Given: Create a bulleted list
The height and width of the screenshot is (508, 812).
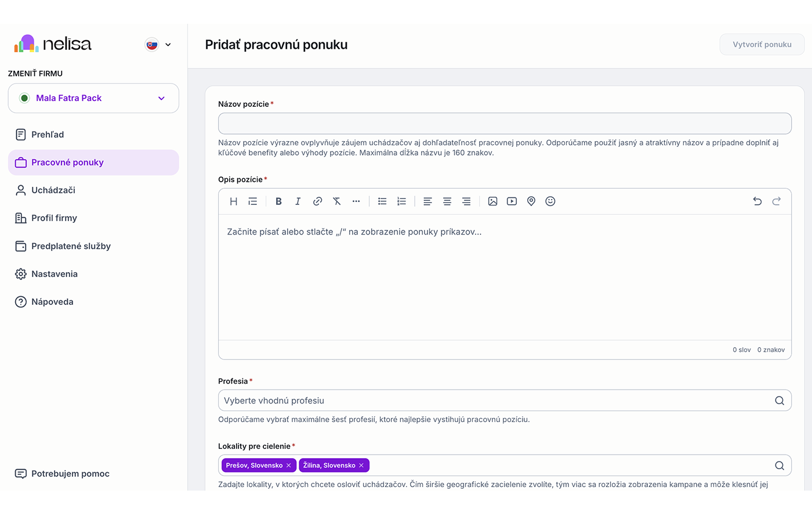Looking at the screenshot, I should pyautogui.click(x=382, y=201).
